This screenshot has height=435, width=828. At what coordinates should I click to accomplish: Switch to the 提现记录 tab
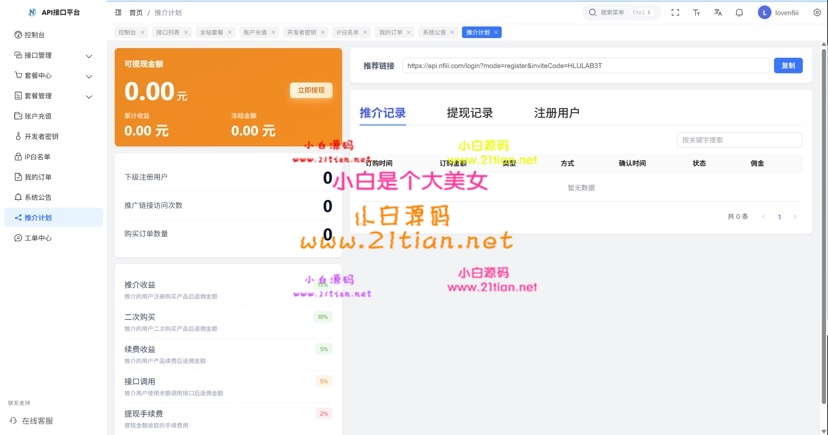469,113
